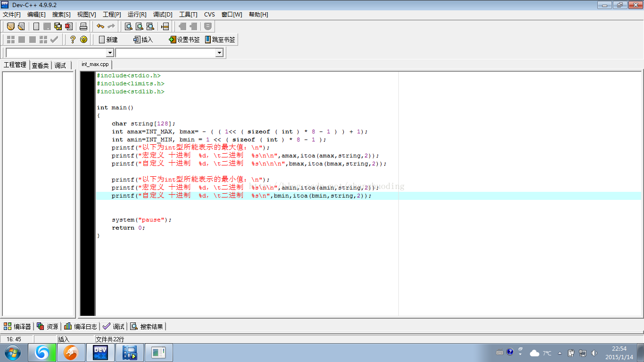Click the Dev-C++ taskbar icon
Screen dimensions: 644x362
click(100, 353)
